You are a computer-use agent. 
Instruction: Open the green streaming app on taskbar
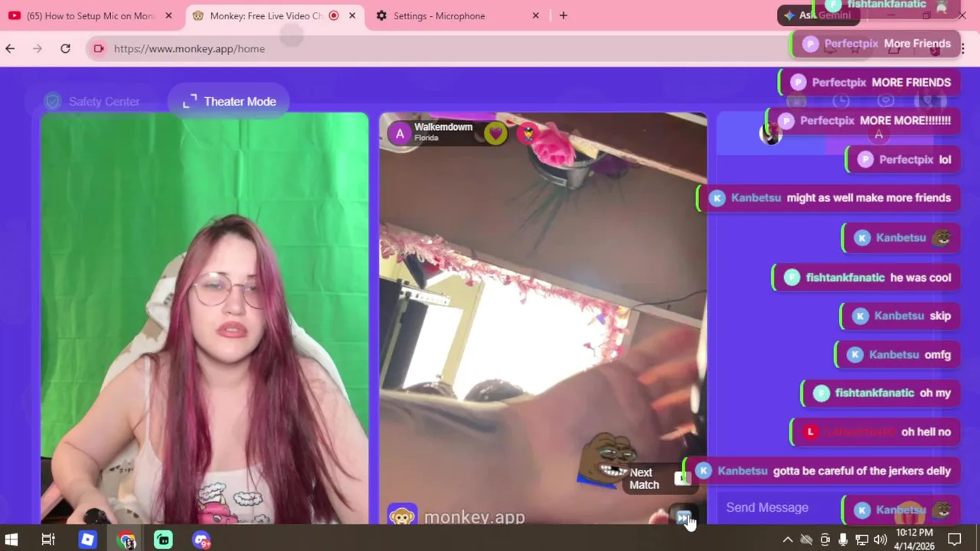163,540
